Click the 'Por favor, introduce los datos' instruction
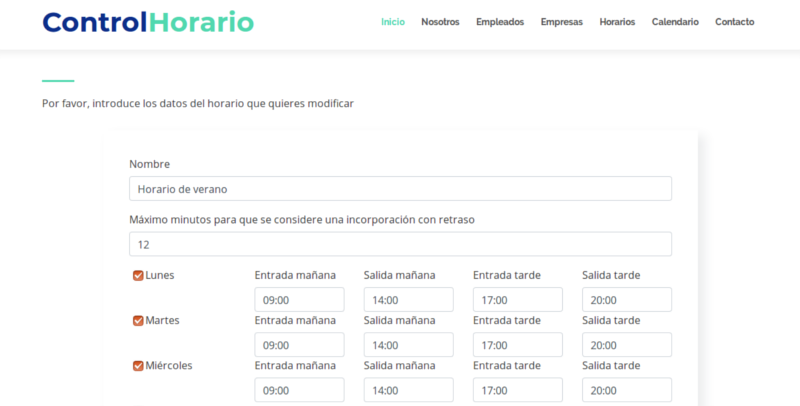The height and width of the screenshot is (406, 800). tap(198, 104)
